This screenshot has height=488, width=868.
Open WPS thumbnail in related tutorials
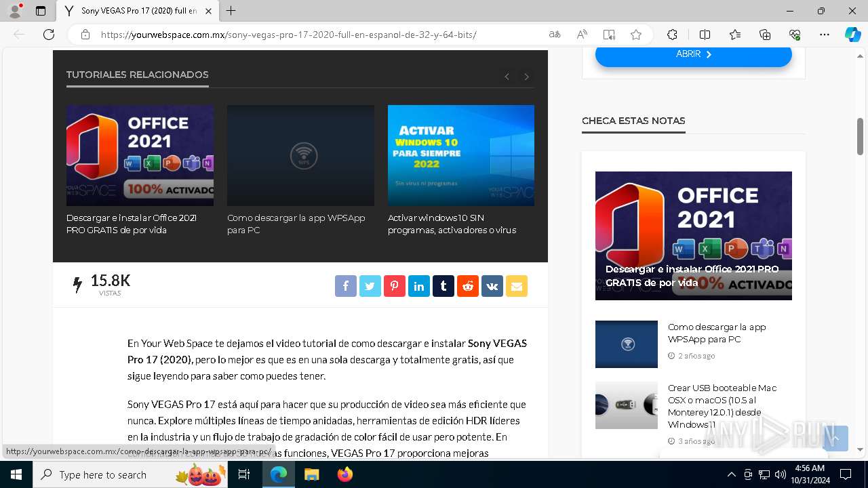point(300,155)
